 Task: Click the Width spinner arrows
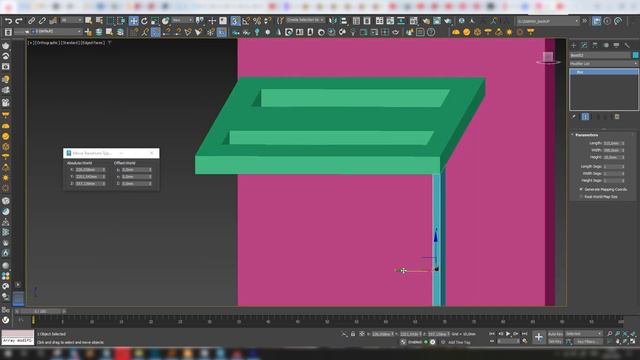(623, 150)
